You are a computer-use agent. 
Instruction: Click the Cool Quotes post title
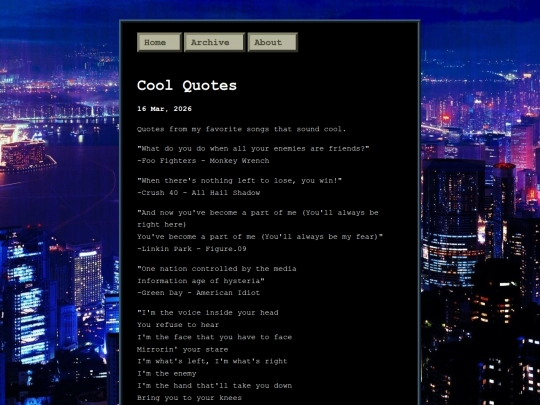pos(187,85)
